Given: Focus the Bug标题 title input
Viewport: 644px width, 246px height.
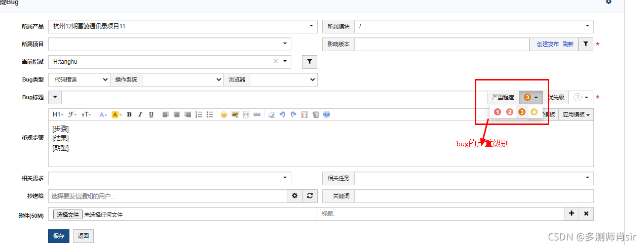Looking at the screenshot, I should 274,97.
